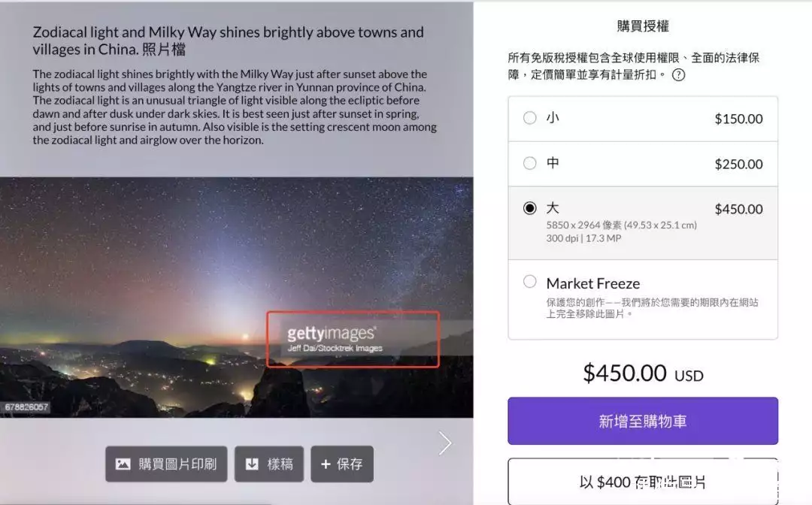
Task: Click the help question mark icon
Action: (x=678, y=75)
